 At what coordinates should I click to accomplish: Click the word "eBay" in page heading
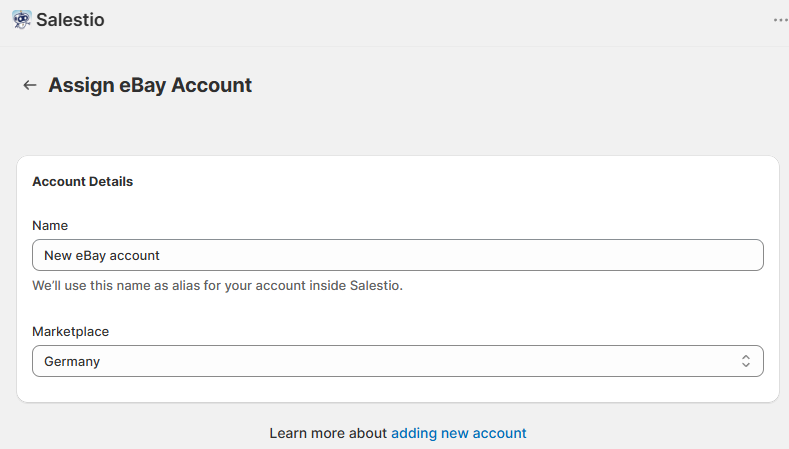(x=143, y=85)
